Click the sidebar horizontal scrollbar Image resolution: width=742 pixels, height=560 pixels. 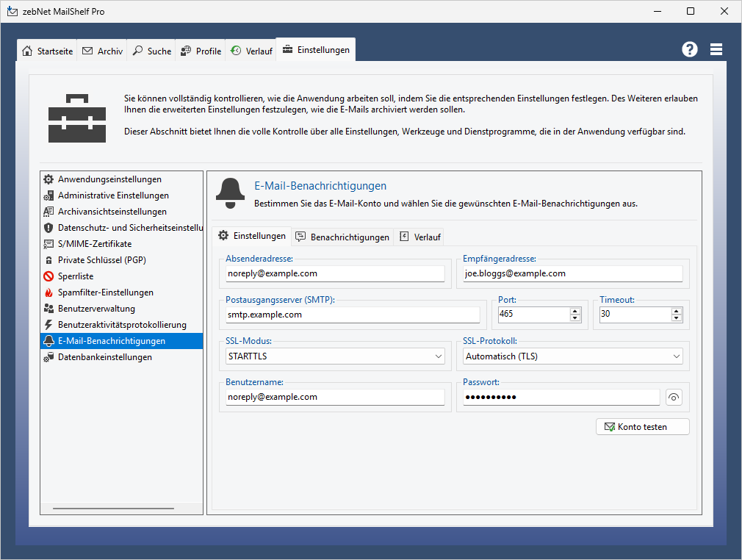point(113,508)
